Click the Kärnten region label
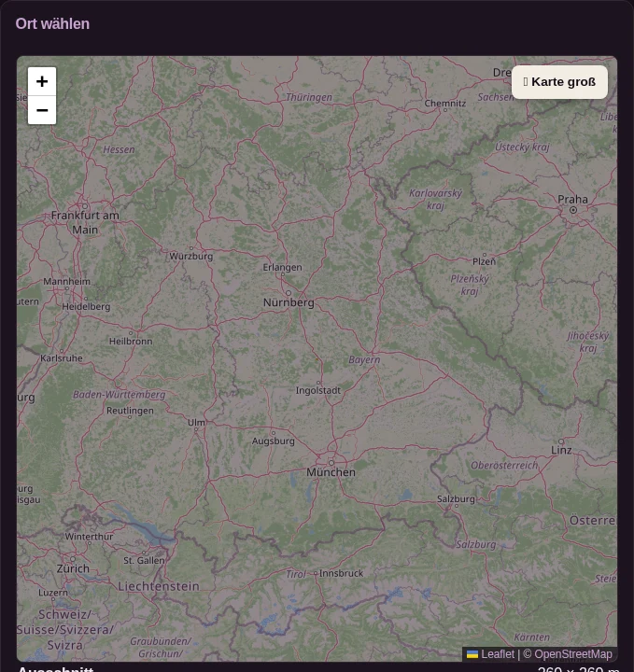The height and width of the screenshot is (672, 634). (531, 637)
